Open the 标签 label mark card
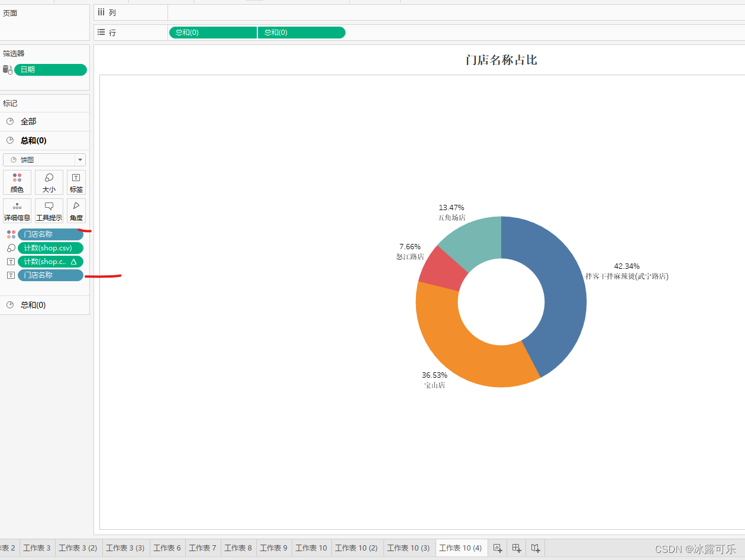The image size is (745, 560). coord(76,182)
